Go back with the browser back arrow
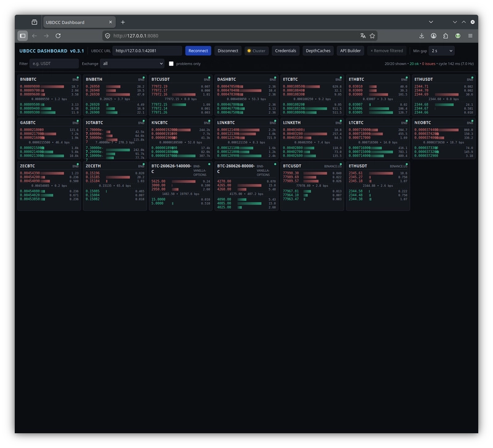 click(x=35, y=36)
